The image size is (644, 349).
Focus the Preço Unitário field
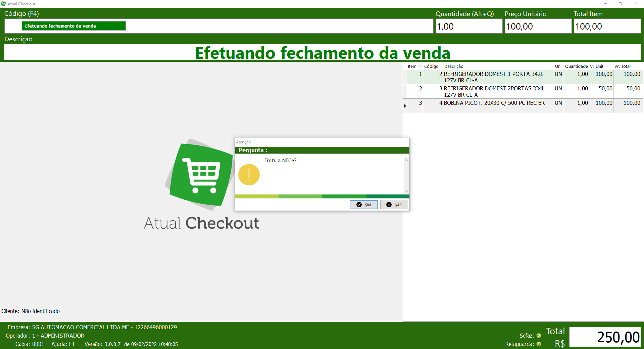(x=538, y=26)
